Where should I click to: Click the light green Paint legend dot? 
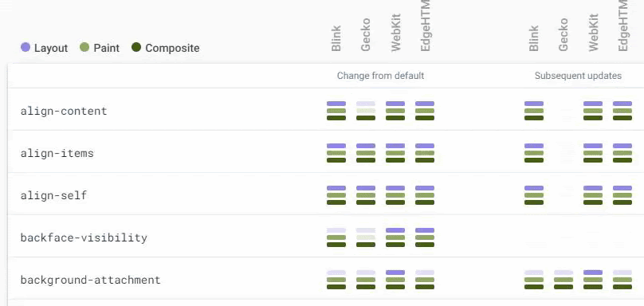[84, 47]
